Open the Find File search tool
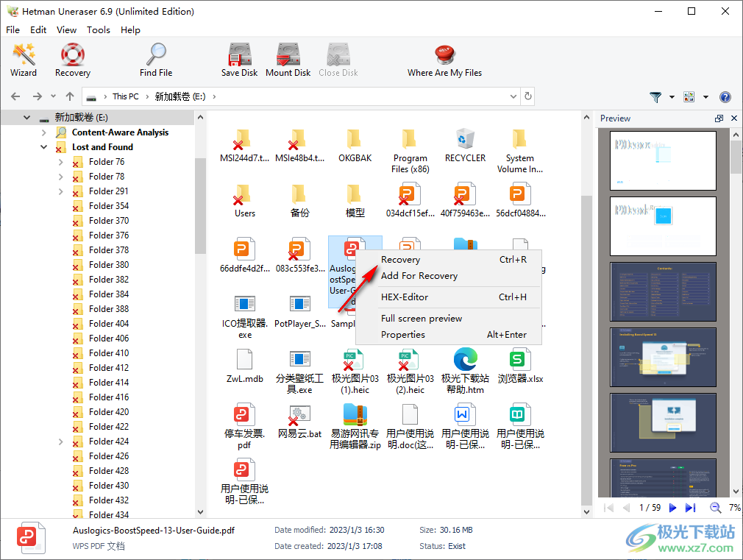The image size is (743, 560). click(156, 60)
